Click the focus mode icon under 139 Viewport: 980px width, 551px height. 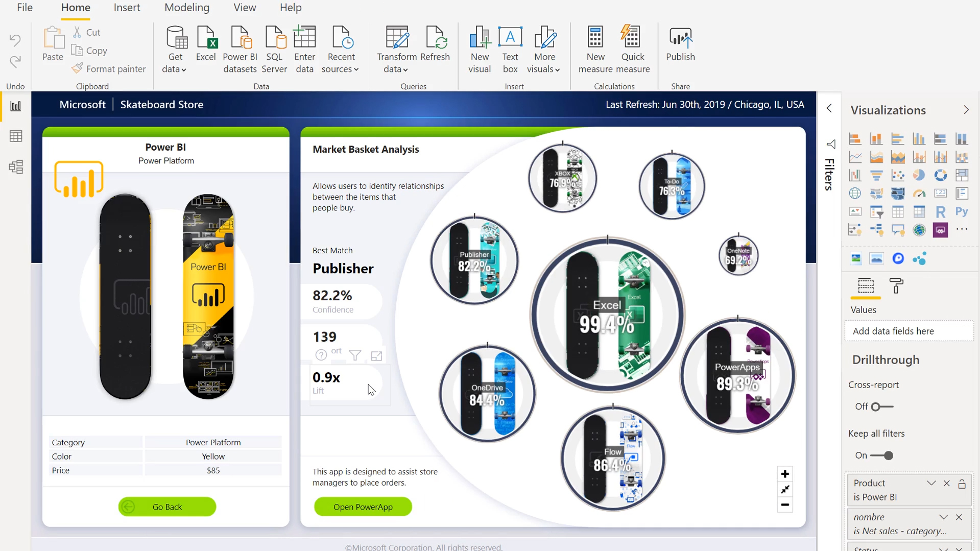(376, 356)
